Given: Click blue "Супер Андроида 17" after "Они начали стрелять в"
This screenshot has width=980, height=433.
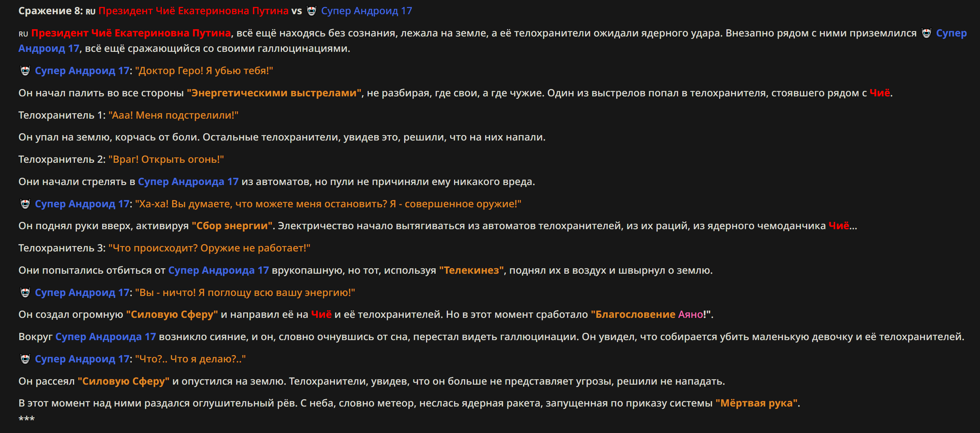Looking at the screenshot, I should [x=188, y=182].
